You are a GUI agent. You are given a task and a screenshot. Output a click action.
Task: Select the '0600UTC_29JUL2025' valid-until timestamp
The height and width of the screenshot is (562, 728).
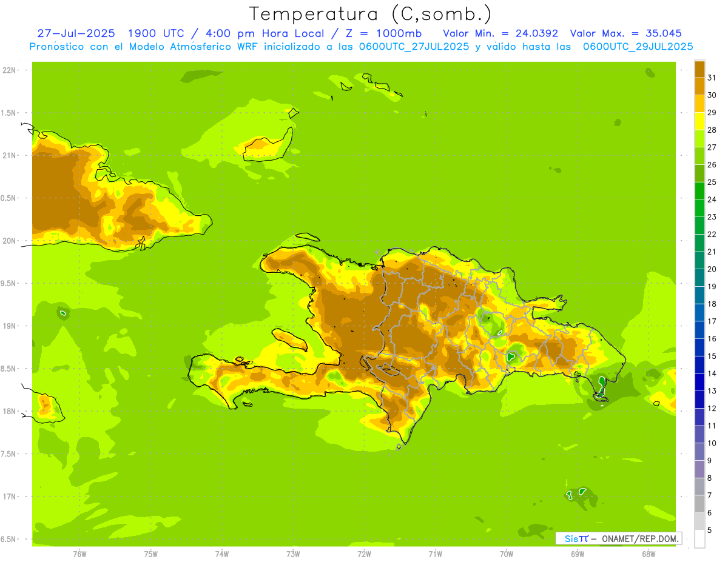(638, 47)
